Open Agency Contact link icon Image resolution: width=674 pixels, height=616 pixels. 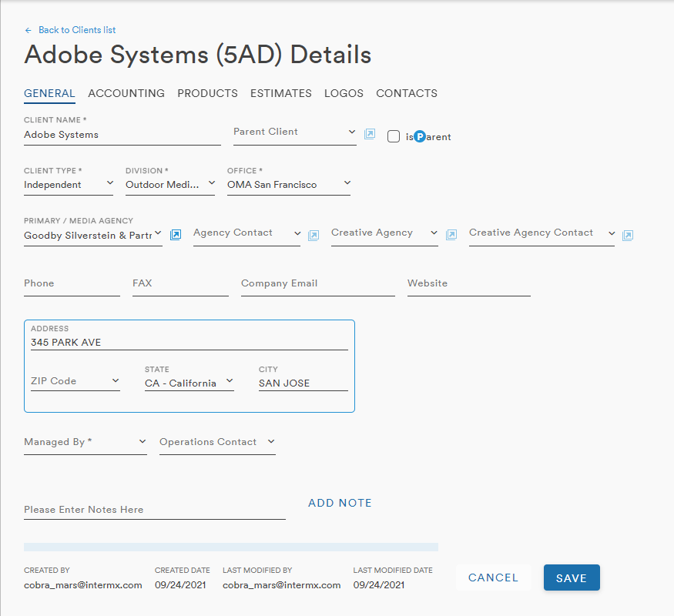click(x=314, y=235)
